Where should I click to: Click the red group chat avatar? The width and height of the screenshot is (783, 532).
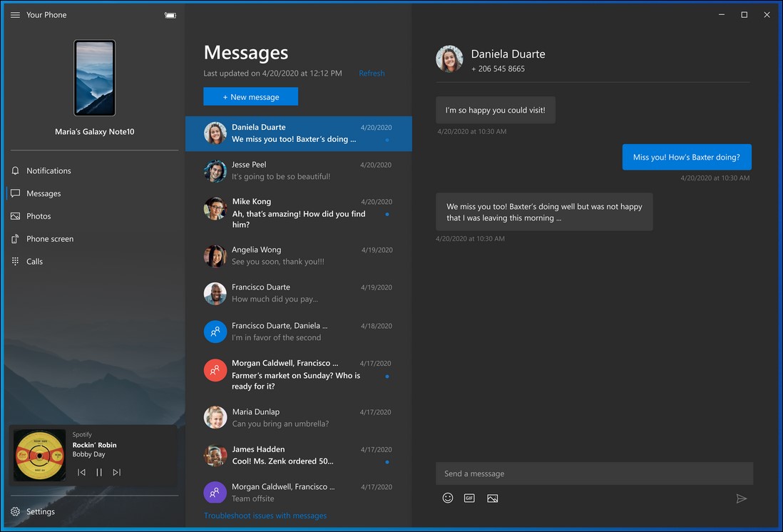pos(215,370)
